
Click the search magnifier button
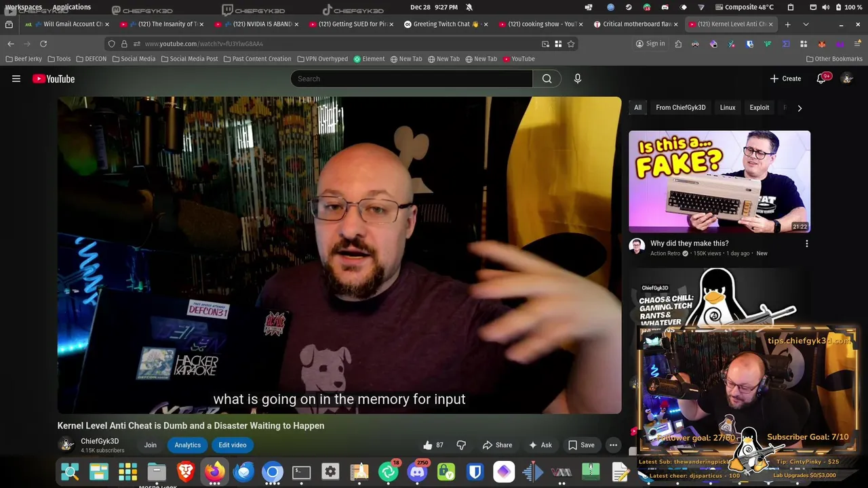(547, 79)
